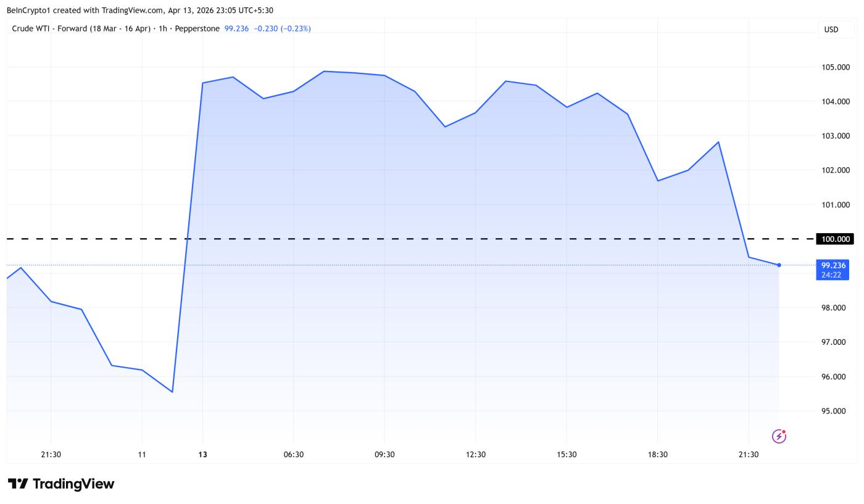Screen dimensions: 864x504
Task: Click the −0.230 (−0.23%) change value
Action: pos(282,28)
